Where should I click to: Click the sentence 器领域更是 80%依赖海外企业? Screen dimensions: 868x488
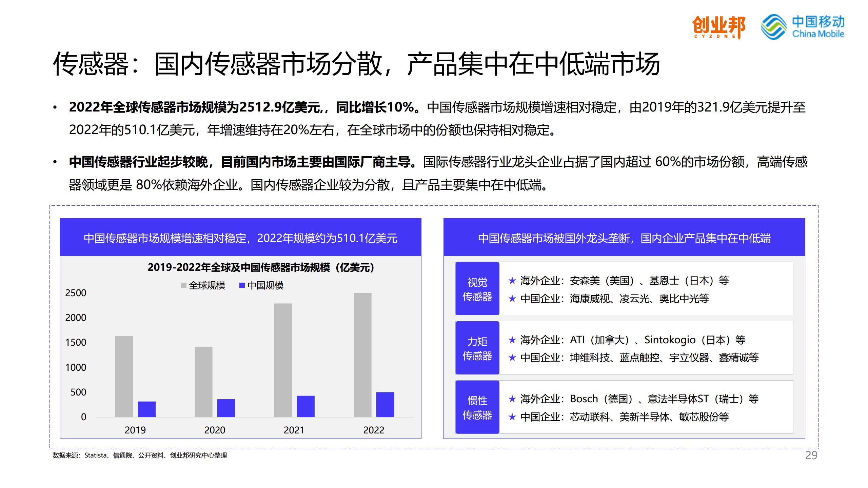tap(153, 185)
